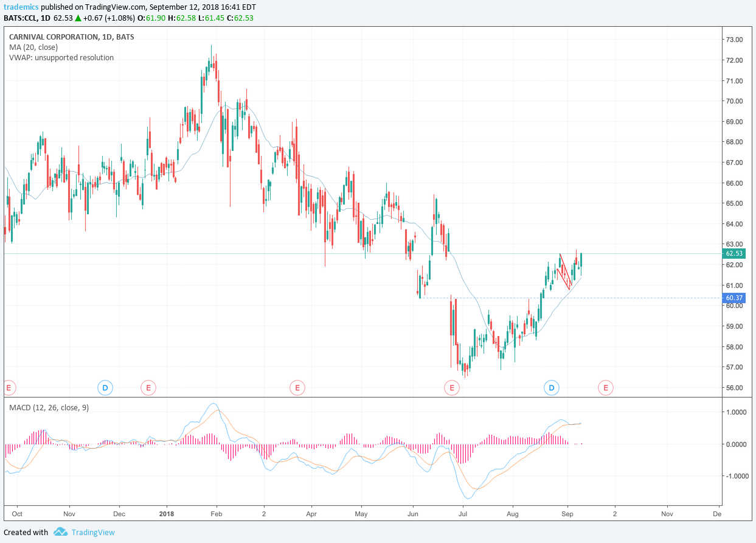The height and width of the screenshot is (543, 756).
Task: Click the Feb label on time axis
Action: pos(217,514)
